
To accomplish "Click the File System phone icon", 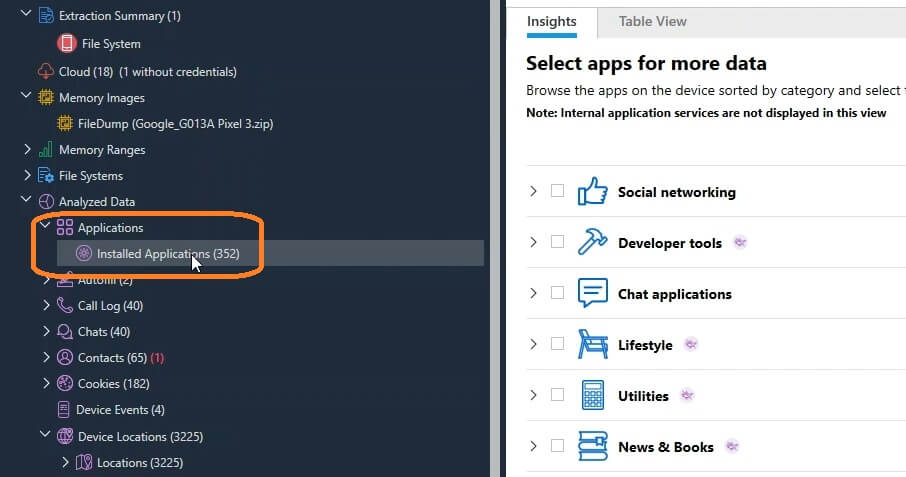I will tap(67, 44).
